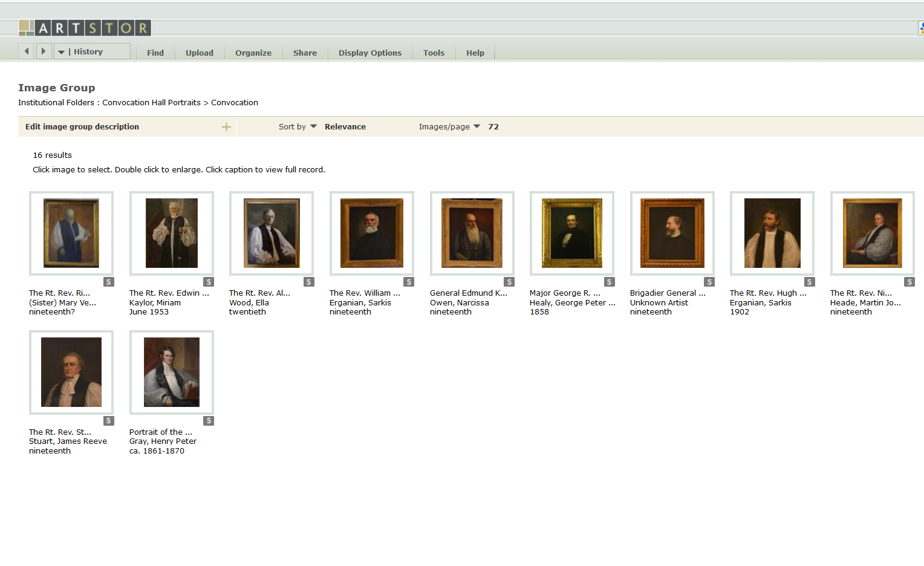Select the Stuart, James Reeve portrait thumbnail
The image size is (924, 566).
[71, 372]
